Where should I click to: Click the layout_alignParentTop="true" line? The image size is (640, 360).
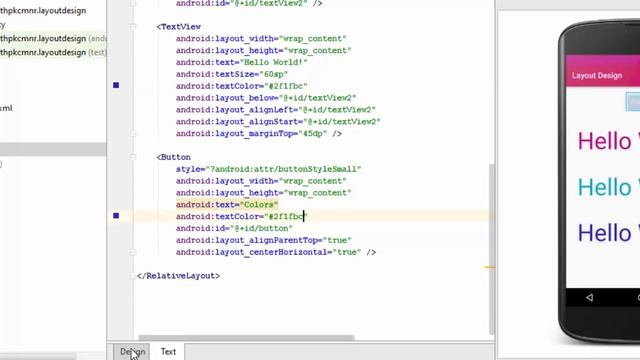point(264,240)
